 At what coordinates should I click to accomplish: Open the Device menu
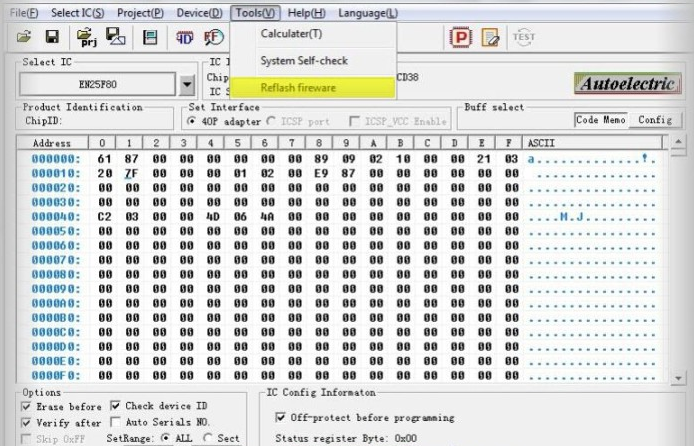pos(200,13)
